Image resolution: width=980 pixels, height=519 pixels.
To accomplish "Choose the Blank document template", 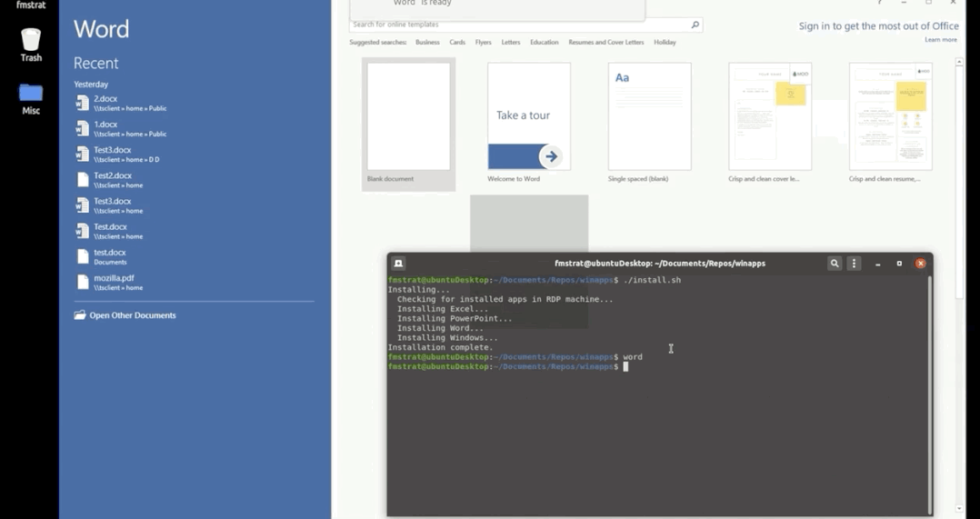I will click(409, 124).
